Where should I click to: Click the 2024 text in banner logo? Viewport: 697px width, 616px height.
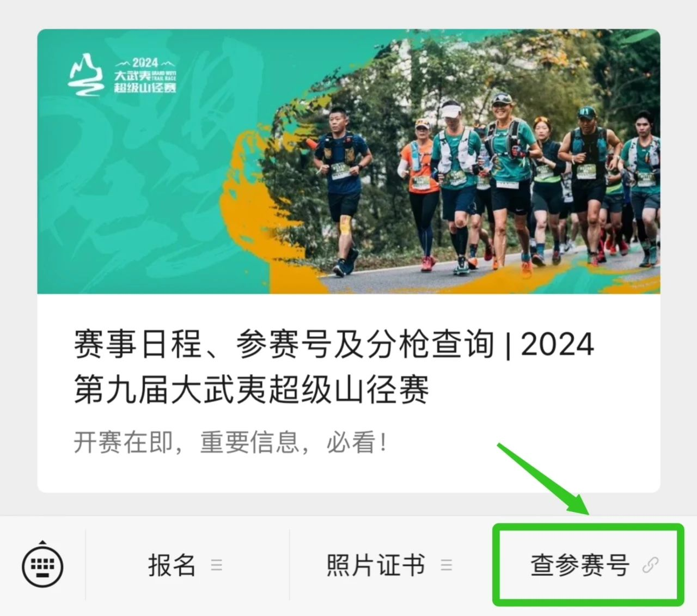145,63
